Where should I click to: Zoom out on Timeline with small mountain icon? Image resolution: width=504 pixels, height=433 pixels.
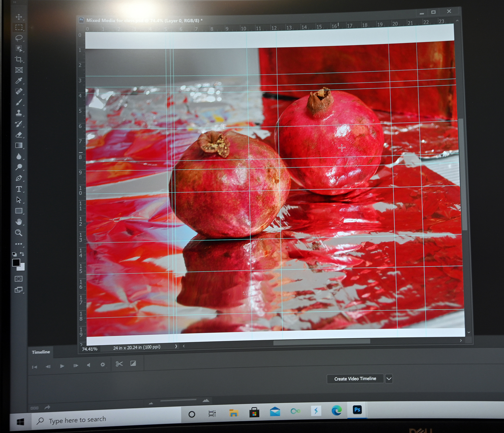point(151,403)
